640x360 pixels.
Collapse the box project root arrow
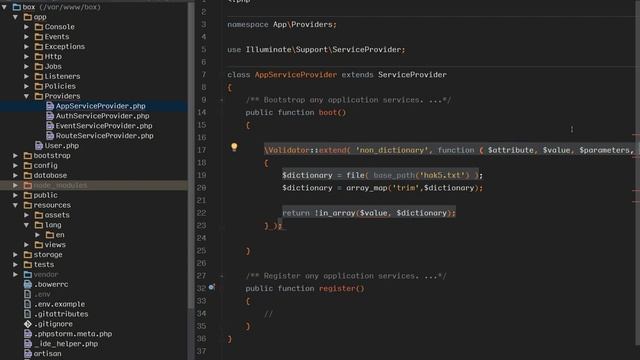click(4, 7)
